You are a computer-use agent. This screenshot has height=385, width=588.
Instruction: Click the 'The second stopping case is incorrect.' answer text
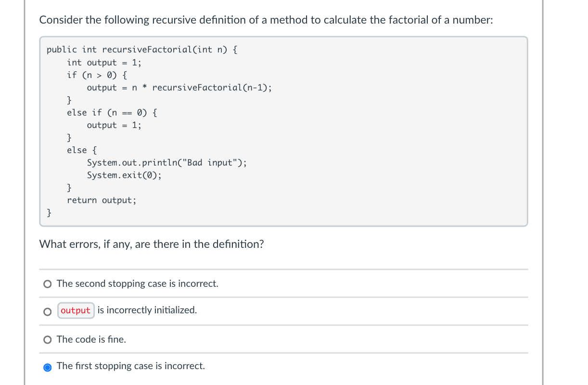point(138,283)
